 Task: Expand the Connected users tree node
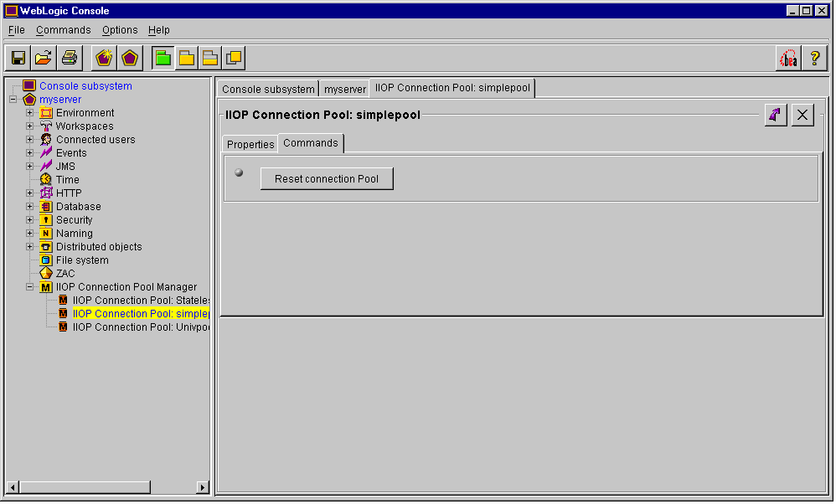pyautogui.click(x=30, y=140)
